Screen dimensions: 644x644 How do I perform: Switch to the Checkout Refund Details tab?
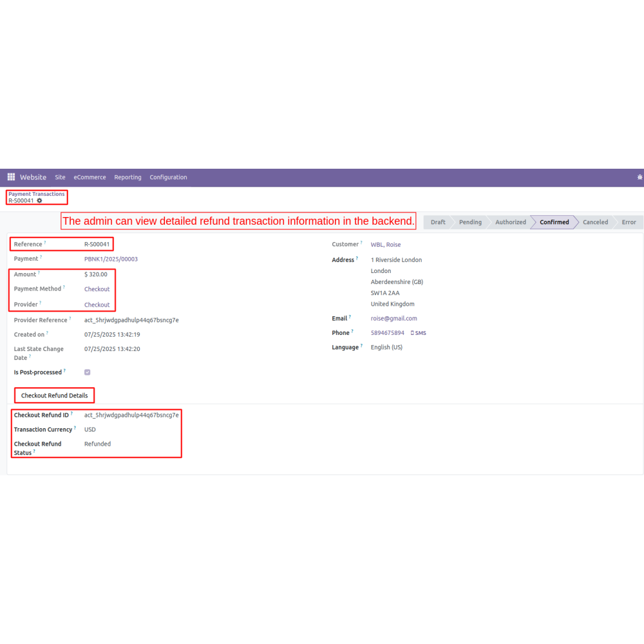(x=54, y=395)
